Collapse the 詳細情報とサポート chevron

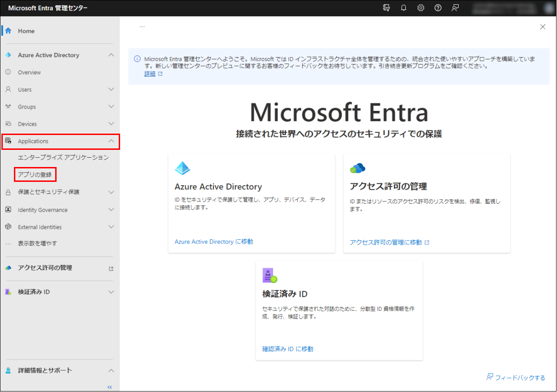click(111, 371)
